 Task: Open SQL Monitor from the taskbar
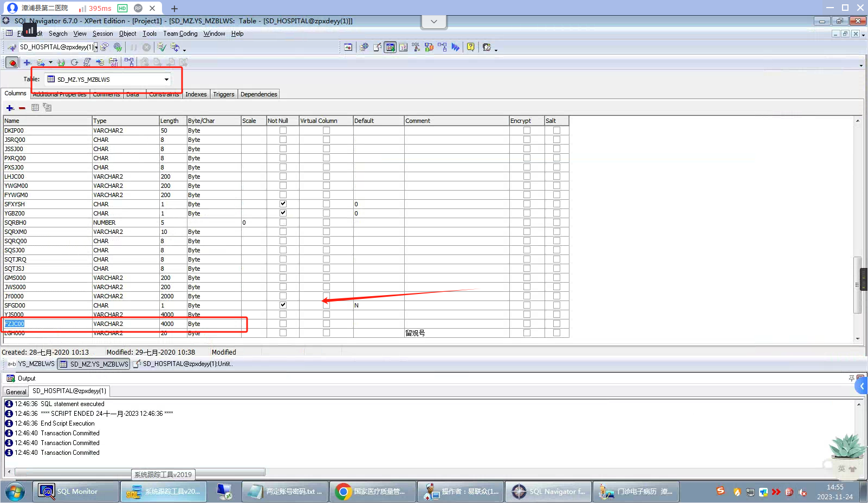tap(76, 492)
